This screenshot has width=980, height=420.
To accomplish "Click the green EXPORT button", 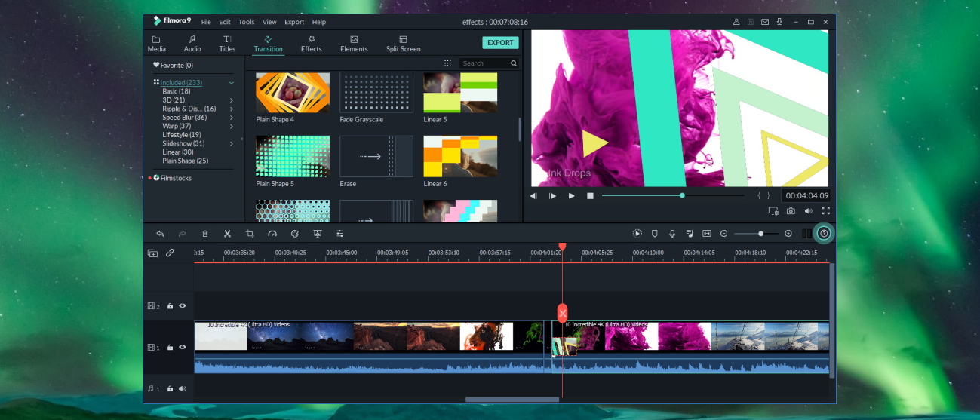I will coord(500,43).
